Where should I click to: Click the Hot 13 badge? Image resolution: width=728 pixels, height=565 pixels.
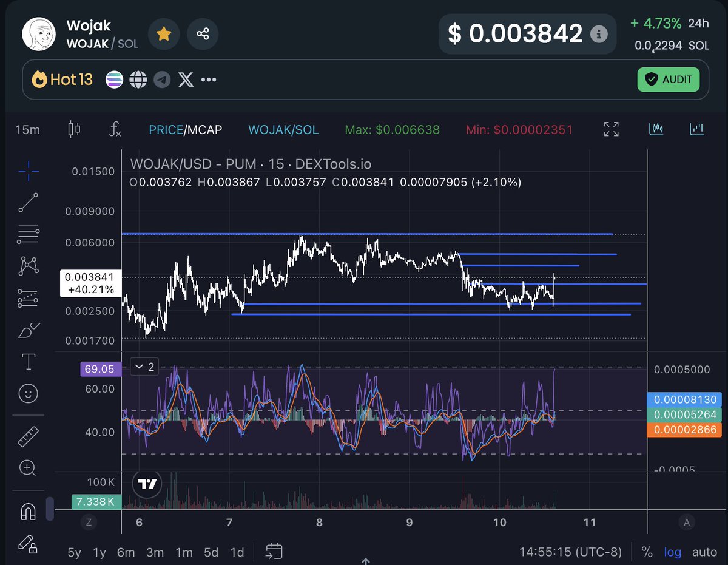[x=62, y=80]
